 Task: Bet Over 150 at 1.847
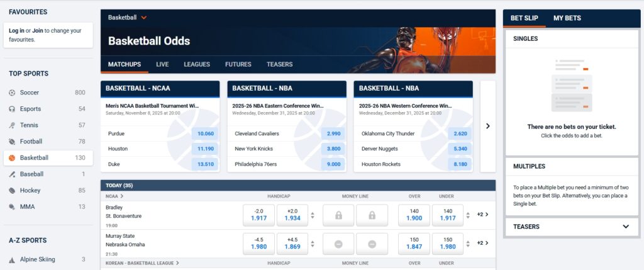click(x=414, y=244)
